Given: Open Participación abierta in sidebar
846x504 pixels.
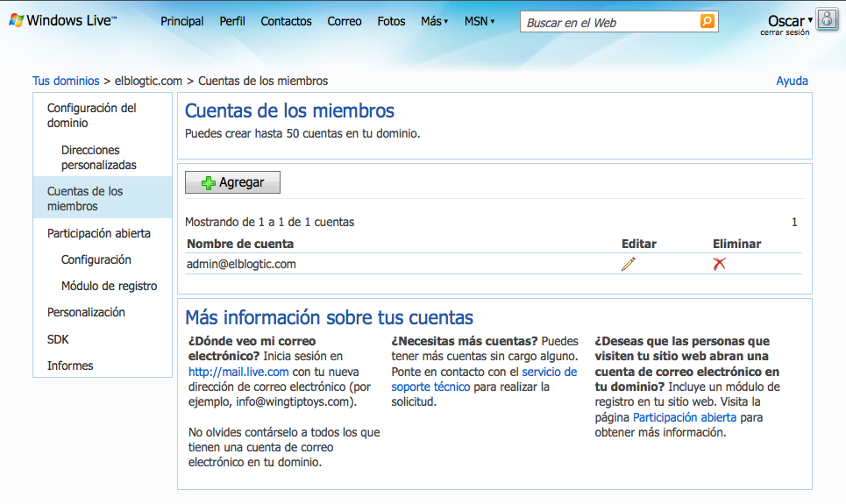Looking at the screenshot, I should pos(99,233).
